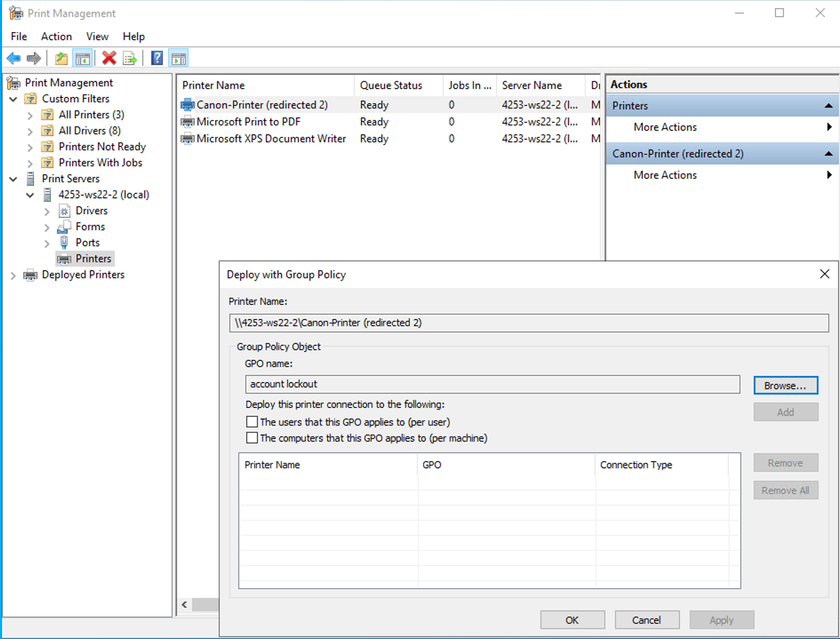Image resolution: width=840 pixels, height=639 pixels.
Task: Toggle the action pane toolbar icon
Action: point(179,58)
